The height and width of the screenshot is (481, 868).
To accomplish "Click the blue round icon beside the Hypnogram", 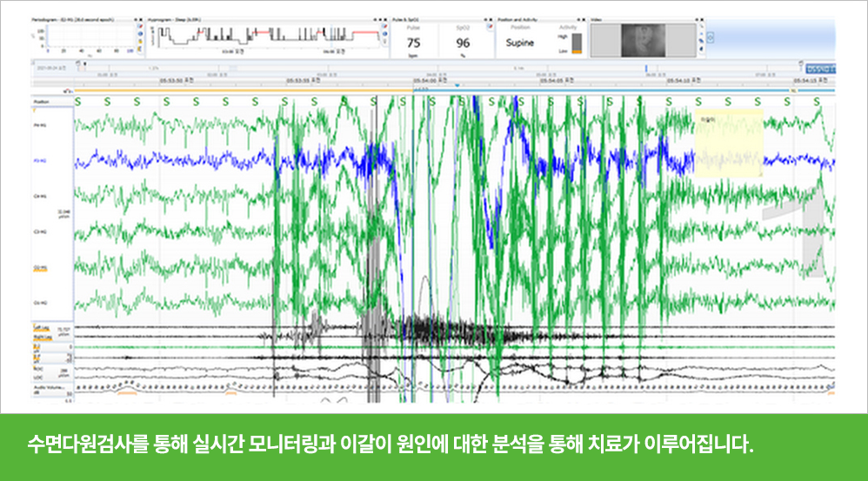I will pos(384,34).
